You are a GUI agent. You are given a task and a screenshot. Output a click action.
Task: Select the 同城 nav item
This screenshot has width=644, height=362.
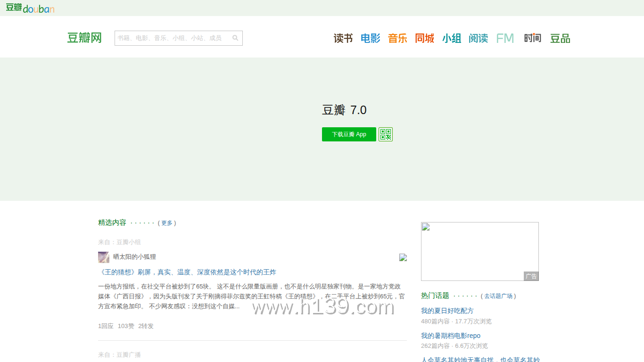(425, 38)
